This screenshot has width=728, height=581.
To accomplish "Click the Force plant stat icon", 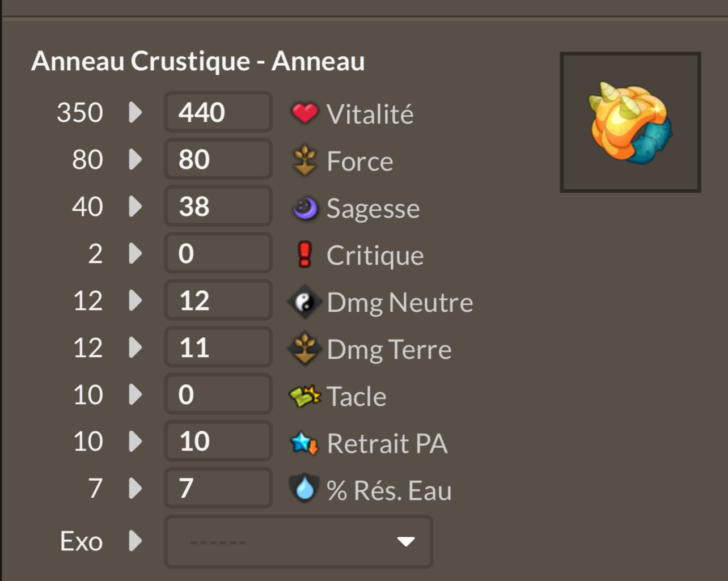I will point(304,160).
